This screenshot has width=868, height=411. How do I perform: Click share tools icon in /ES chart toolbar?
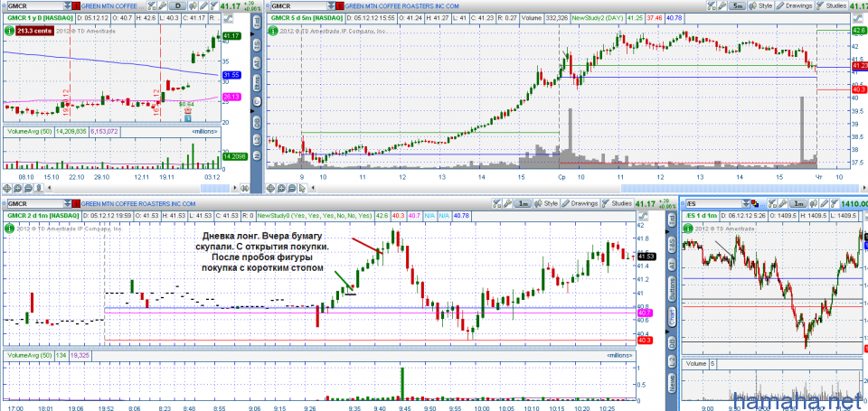pos(773,204)
